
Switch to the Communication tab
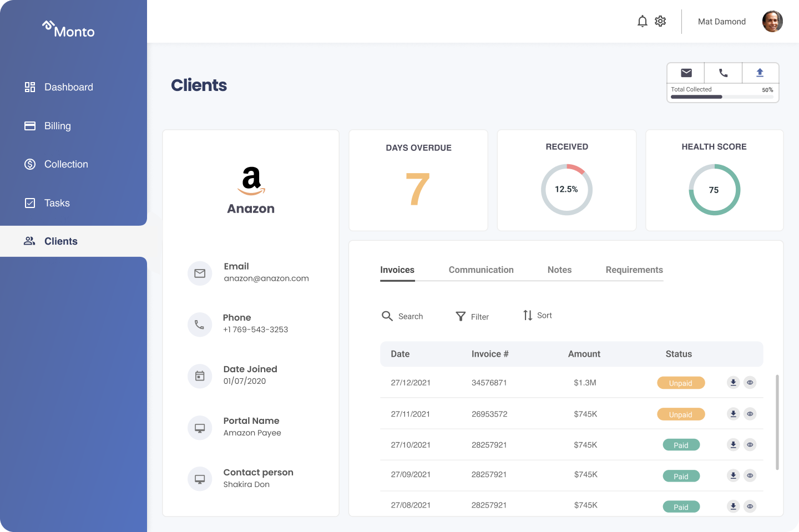pyautogui.click(x=481, y=270)
